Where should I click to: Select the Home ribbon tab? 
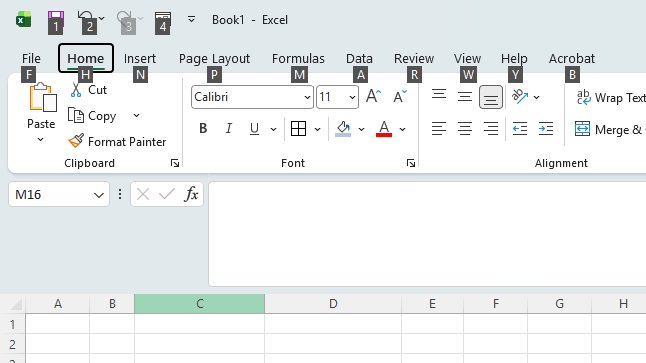(86, 58)
